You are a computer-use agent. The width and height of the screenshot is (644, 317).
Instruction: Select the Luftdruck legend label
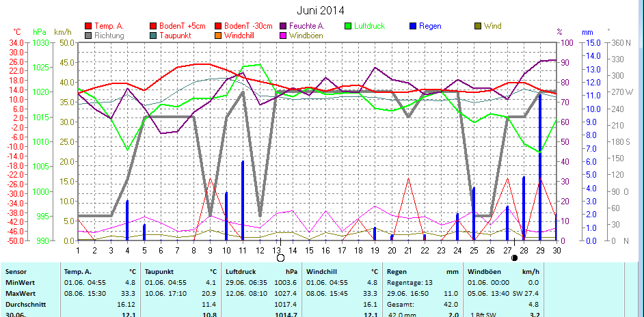point(370,26)
